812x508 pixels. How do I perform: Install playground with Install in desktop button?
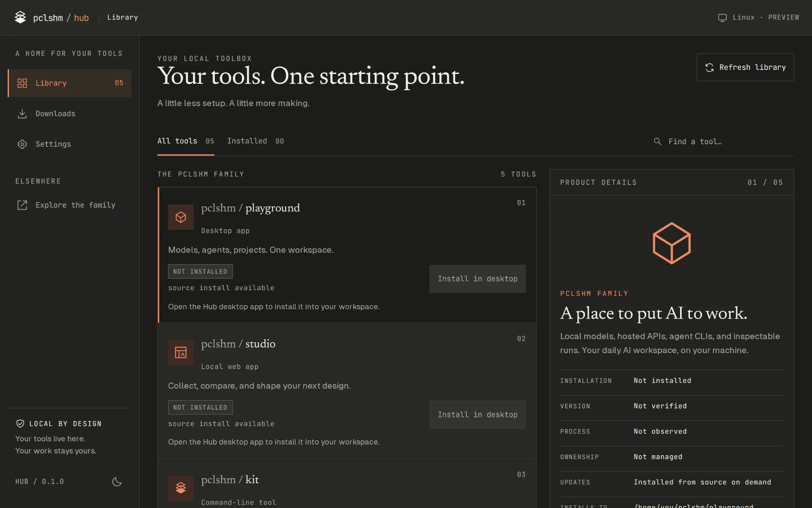(477, 279)
